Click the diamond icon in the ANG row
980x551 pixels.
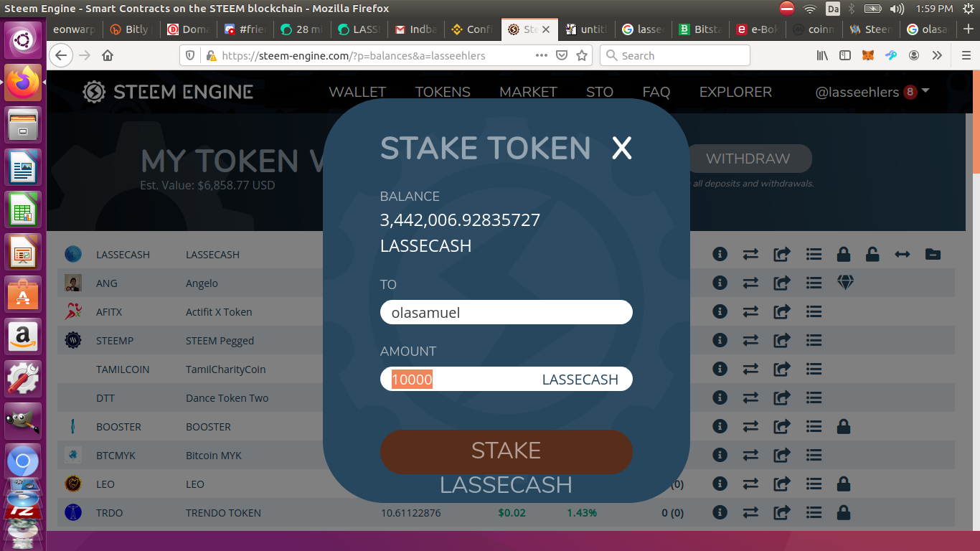(845, 283)
